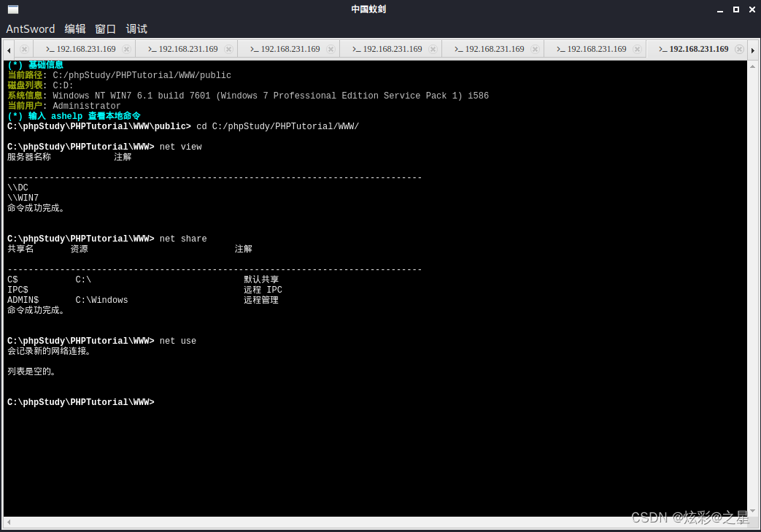Click the tab strip scroll-left arrow

pos(9,50)
